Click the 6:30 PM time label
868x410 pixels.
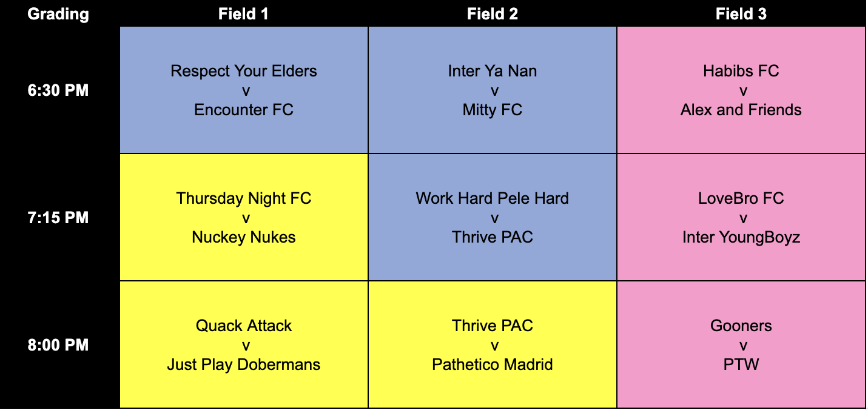tap(58, 90)
